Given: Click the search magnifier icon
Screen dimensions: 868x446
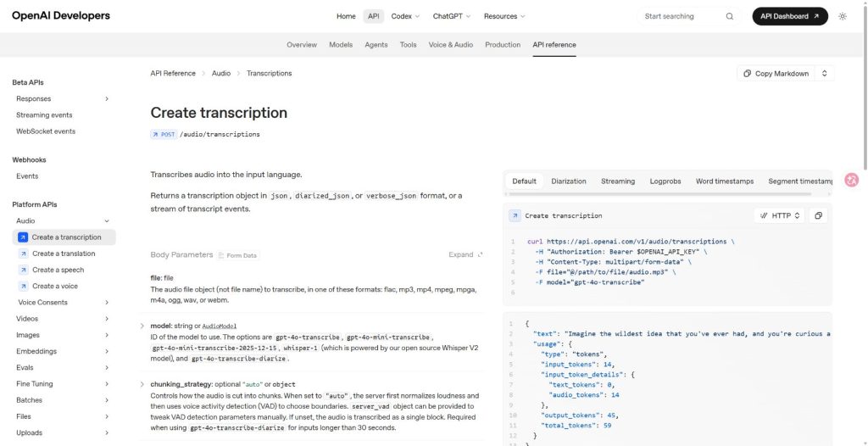Looking at the screenshot, I should click(x=730, y=17).
